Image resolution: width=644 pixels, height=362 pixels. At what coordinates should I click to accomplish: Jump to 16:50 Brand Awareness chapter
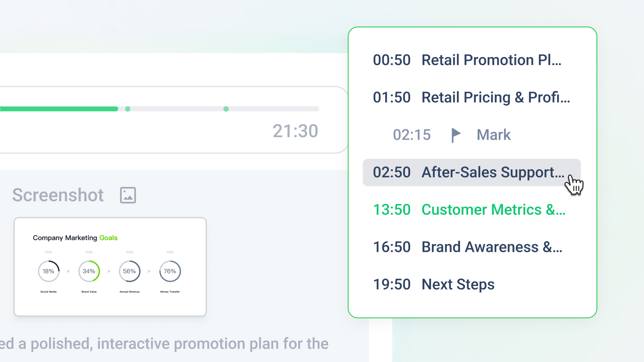click(x=467, y=247)
